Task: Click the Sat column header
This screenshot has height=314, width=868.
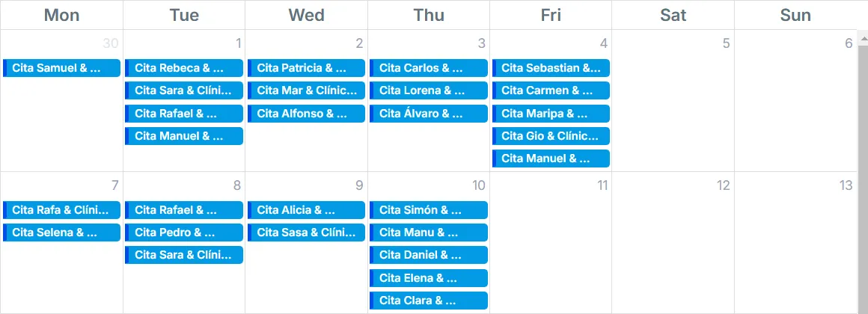Action: click(673, 15)
